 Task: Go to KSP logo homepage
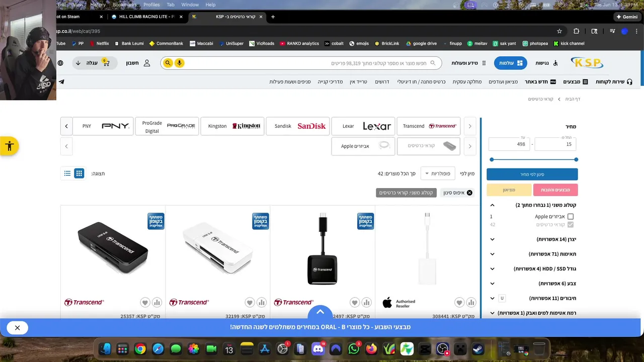click(x=587, y=63)
